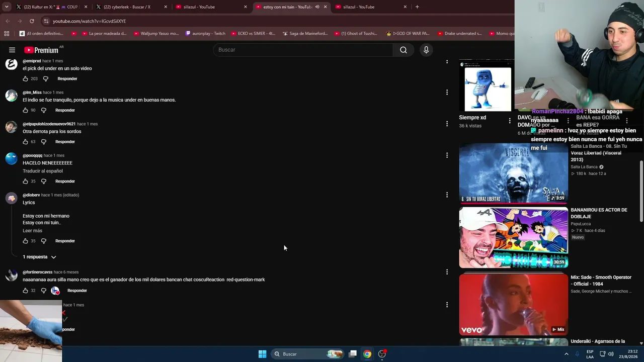Image resolution: width=644 pixels, height=362 pixels.
Task: View site information beside the URL
Action: 46,21
